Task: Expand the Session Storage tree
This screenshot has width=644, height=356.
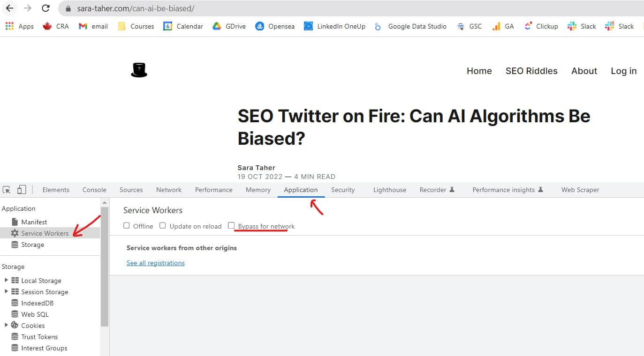Action: [6, 291]
